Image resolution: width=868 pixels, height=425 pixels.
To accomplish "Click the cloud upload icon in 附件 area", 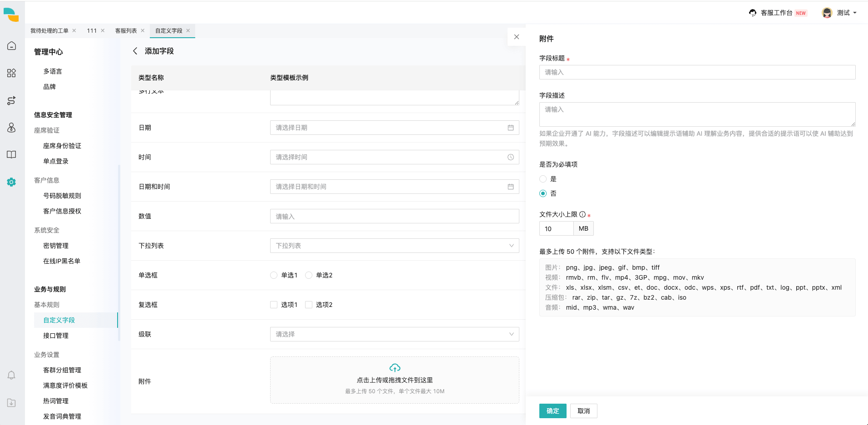I will coord(395,368).
